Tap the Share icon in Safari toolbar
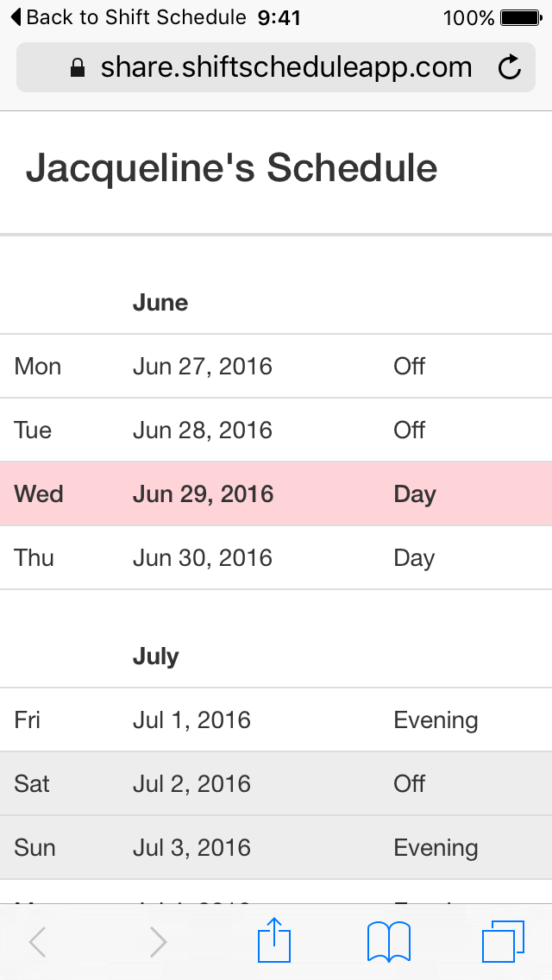This screenshot has width=552, height=980. coord(273,940)
